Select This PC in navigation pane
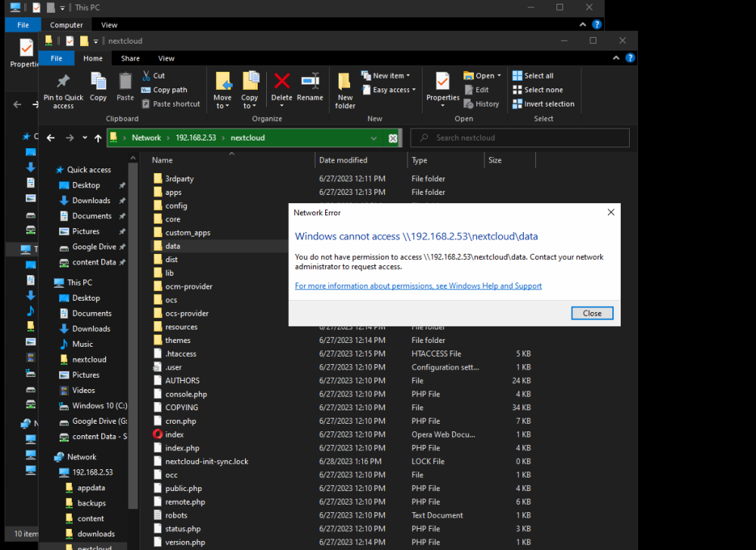The height and width of the screenshot is (550, 756). [x=79, y=283]
